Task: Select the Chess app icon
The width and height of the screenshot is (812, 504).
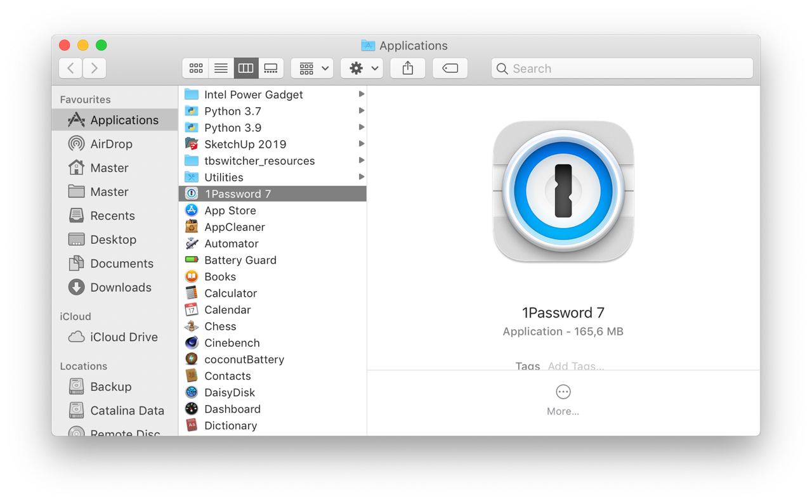Action: pyautogui.click(x=192, y=326)
